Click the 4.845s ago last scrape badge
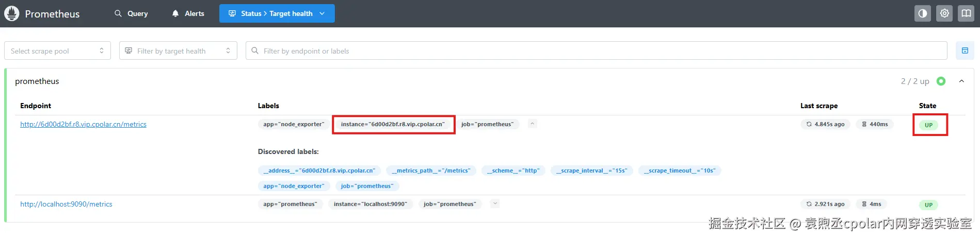The image size is (980, 239). pyautogui.click(x=825, y=124)
